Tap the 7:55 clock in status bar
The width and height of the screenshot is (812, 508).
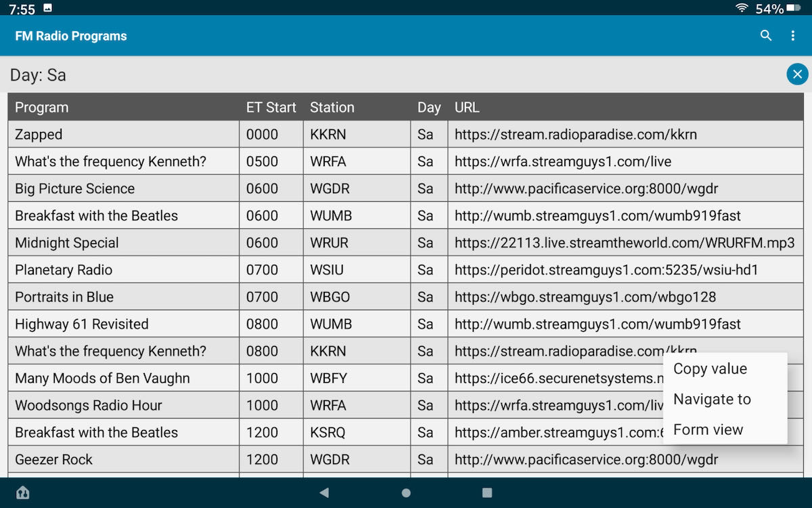pos(22,9)
